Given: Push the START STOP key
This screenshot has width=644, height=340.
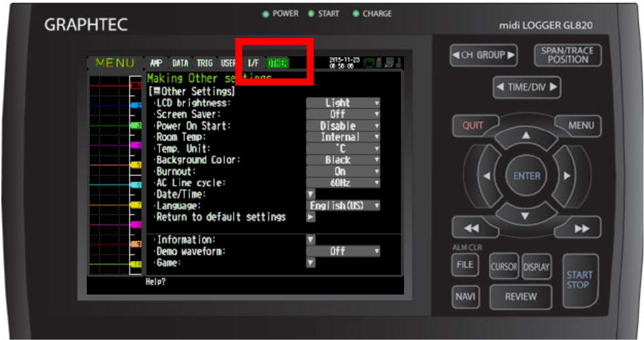Looking at the screenshot, I should tap(580, 280).
